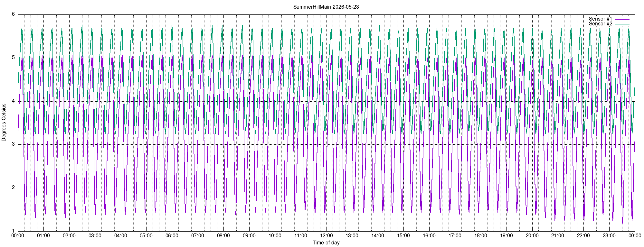Click the 3 value on the y-axis
The image size is (644, 247).
click(13, 144)
